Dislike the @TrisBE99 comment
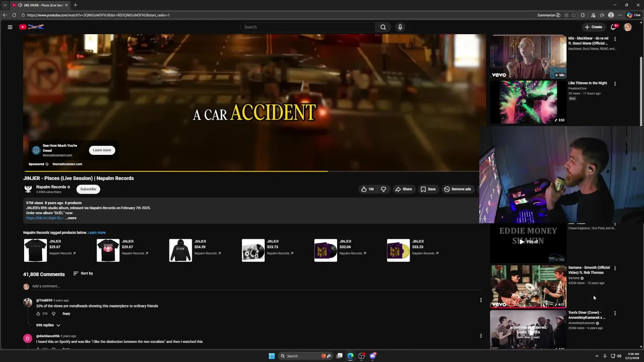 click(x=54, y=314)
